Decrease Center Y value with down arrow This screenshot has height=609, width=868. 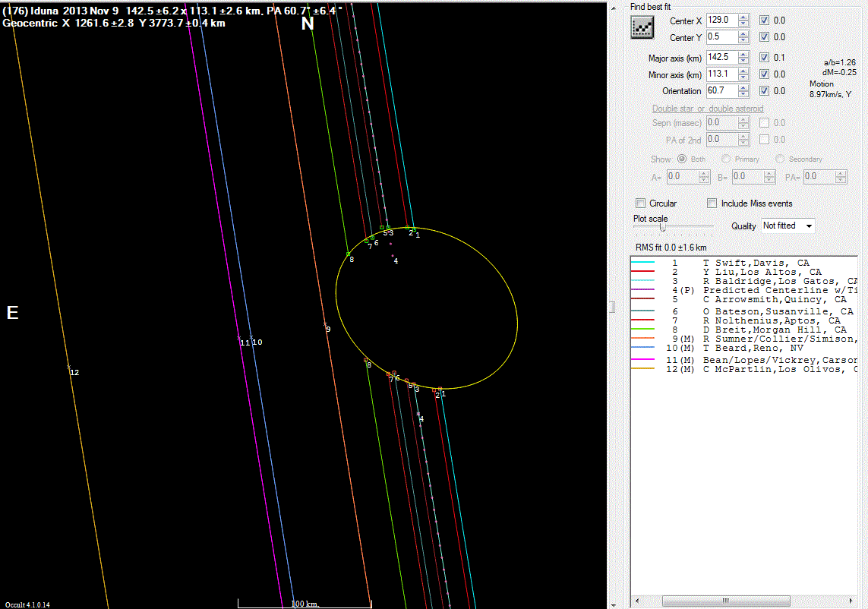coord(743,40)
